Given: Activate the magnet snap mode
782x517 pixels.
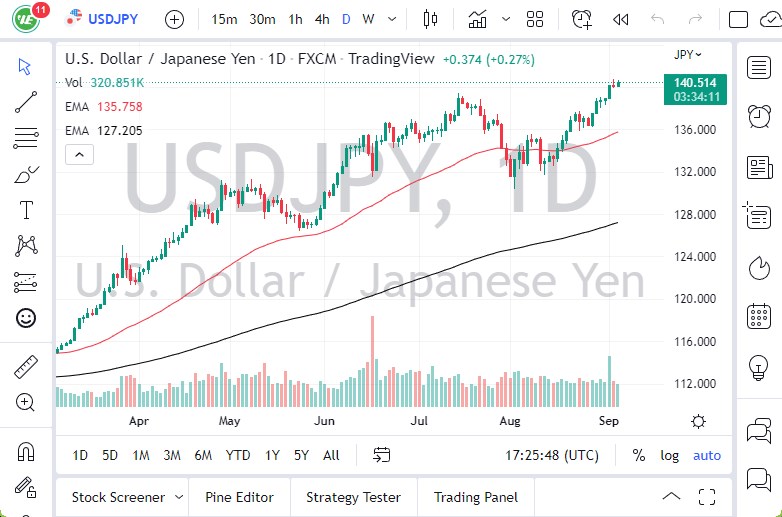Looking at the screenshot, I should tap(26, 452).
